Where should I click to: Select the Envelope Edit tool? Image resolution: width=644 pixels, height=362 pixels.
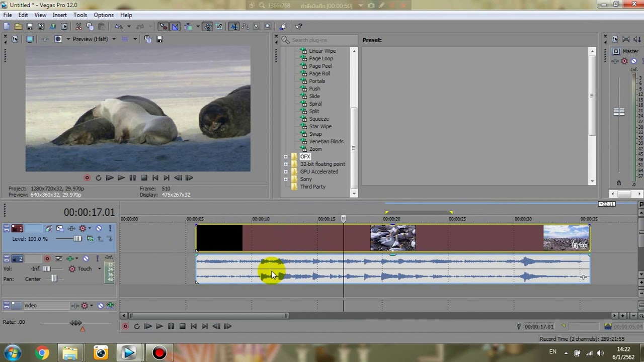(246, 27)
